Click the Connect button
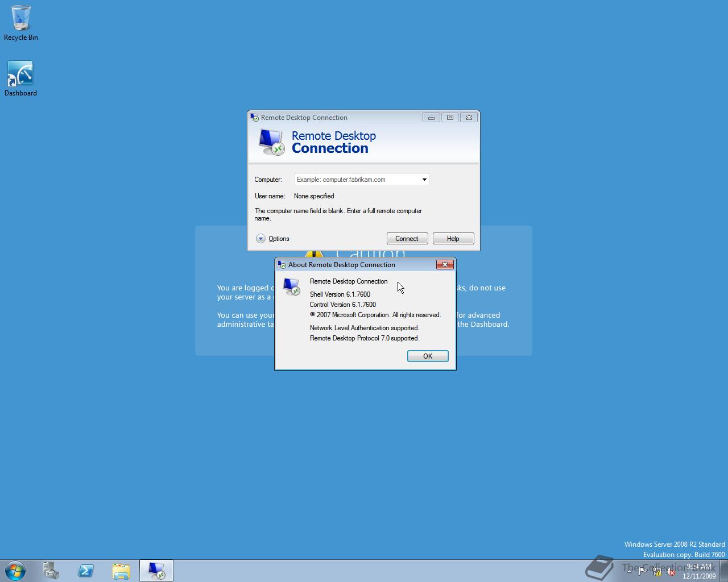 pos(407,239)
